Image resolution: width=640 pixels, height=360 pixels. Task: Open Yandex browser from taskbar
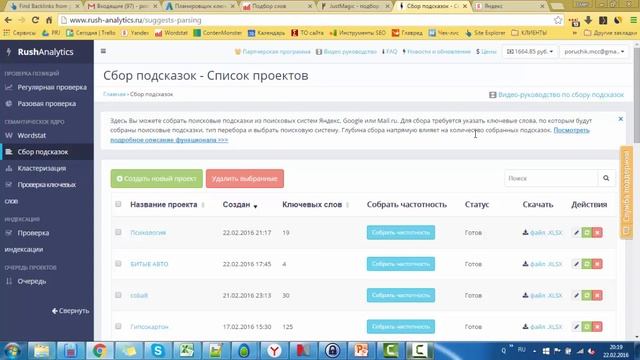click(274, 351)
